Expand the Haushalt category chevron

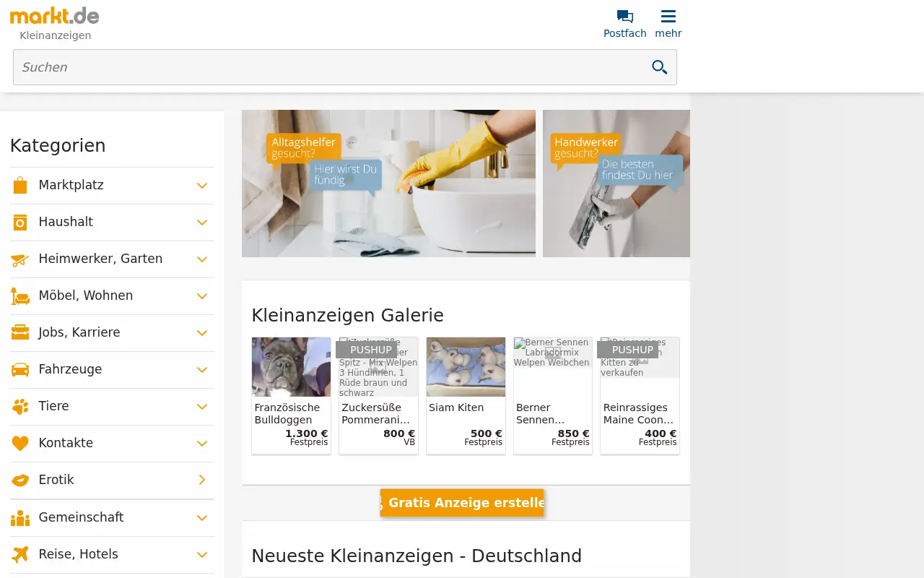click(202, 223)
